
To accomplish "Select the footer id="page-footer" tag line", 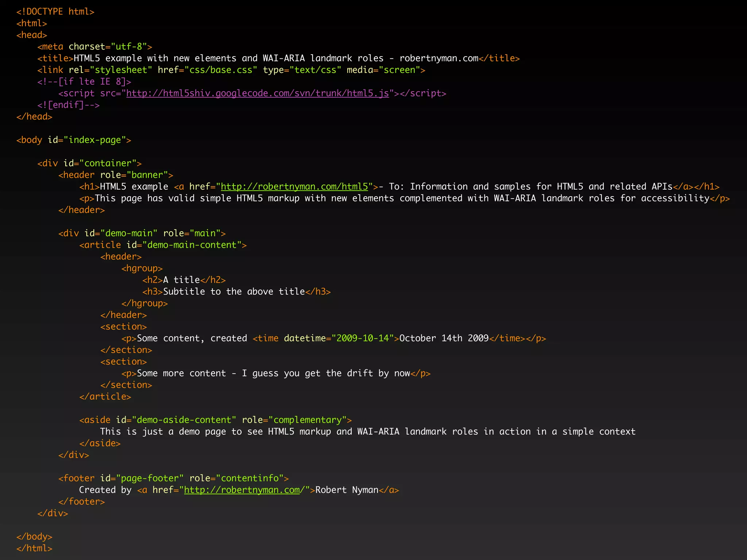I will [174, 478].
